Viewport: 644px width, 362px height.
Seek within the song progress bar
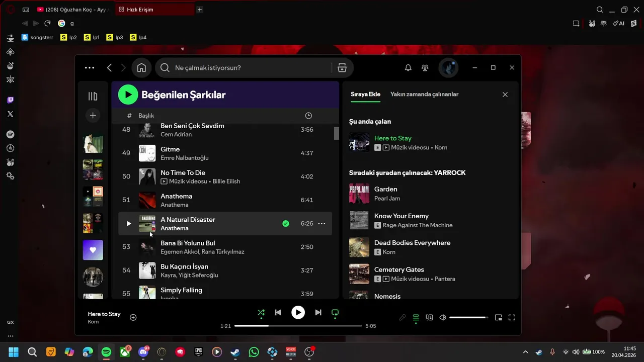coord(298,326)
